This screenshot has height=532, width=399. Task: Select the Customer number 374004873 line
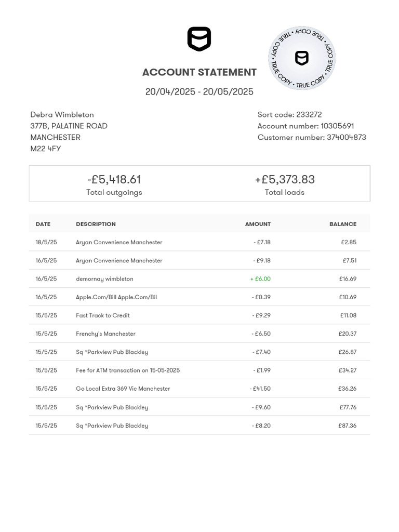pyautogui.click(x=312, y=137)
